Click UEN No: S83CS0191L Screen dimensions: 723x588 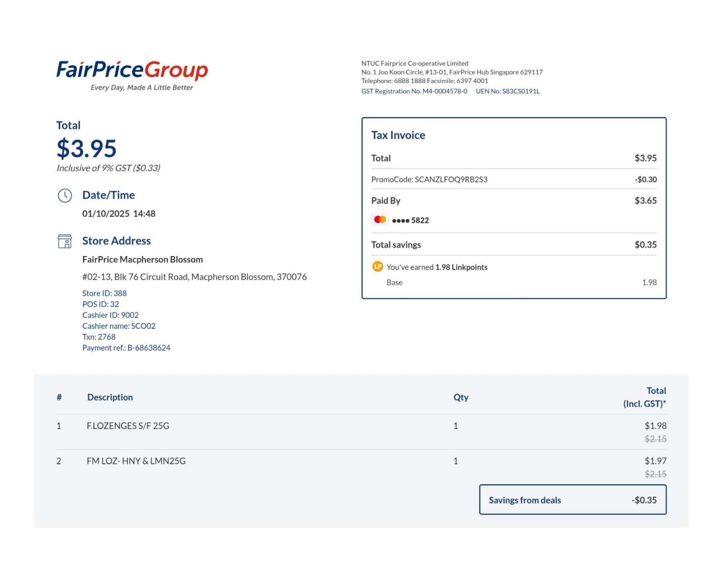(x=508, y=91)
